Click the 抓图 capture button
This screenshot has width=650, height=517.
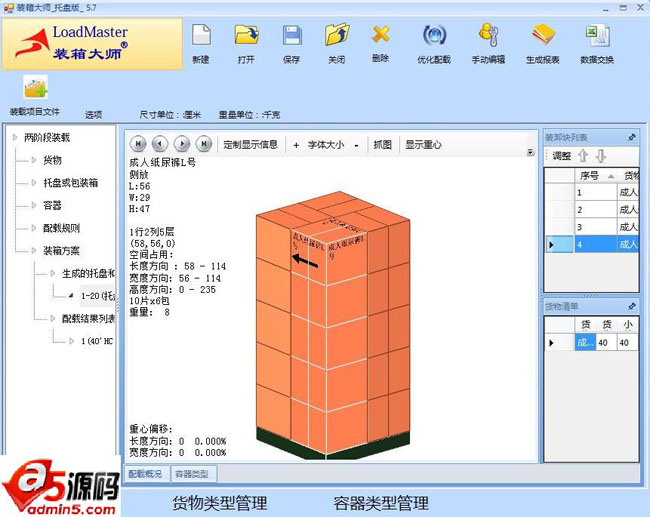(382, 145)
